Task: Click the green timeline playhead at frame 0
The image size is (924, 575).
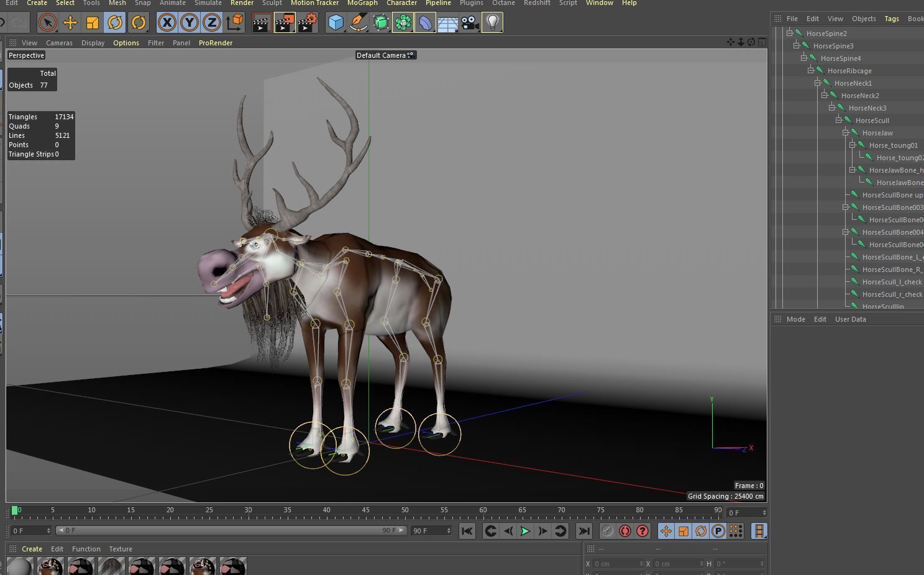Action: click(15, 510)
